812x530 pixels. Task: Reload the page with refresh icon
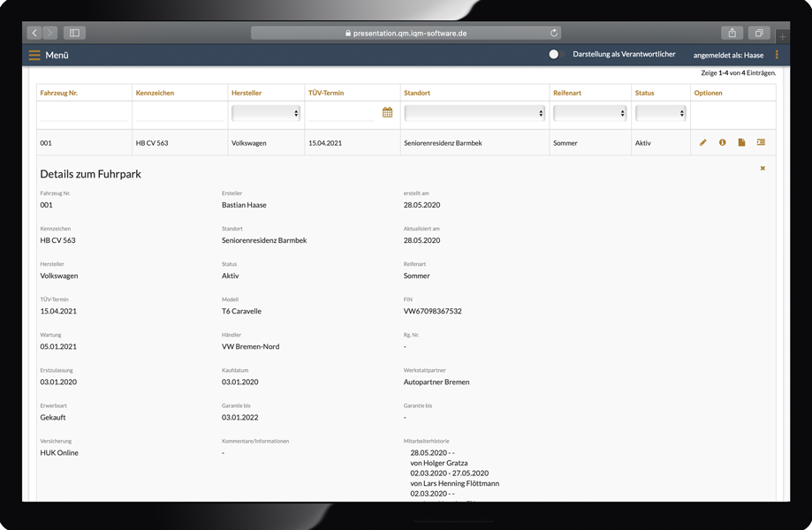click(554, 34)
